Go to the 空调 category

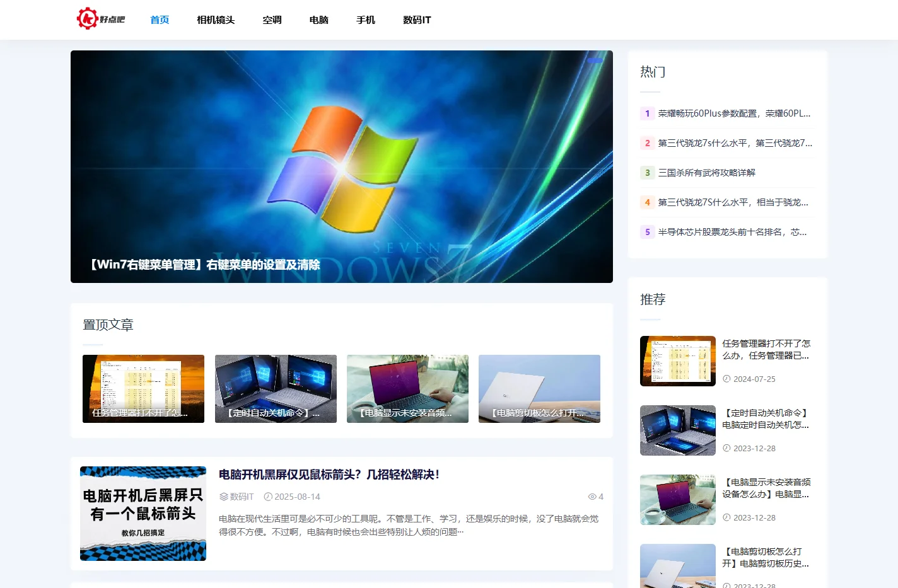[x=272, y=20]
